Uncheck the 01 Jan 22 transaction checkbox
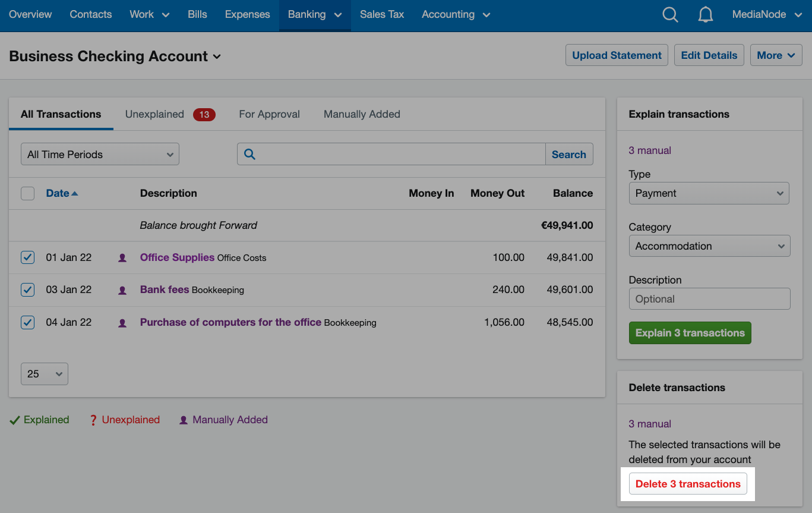812x513 pixels. 27,257
